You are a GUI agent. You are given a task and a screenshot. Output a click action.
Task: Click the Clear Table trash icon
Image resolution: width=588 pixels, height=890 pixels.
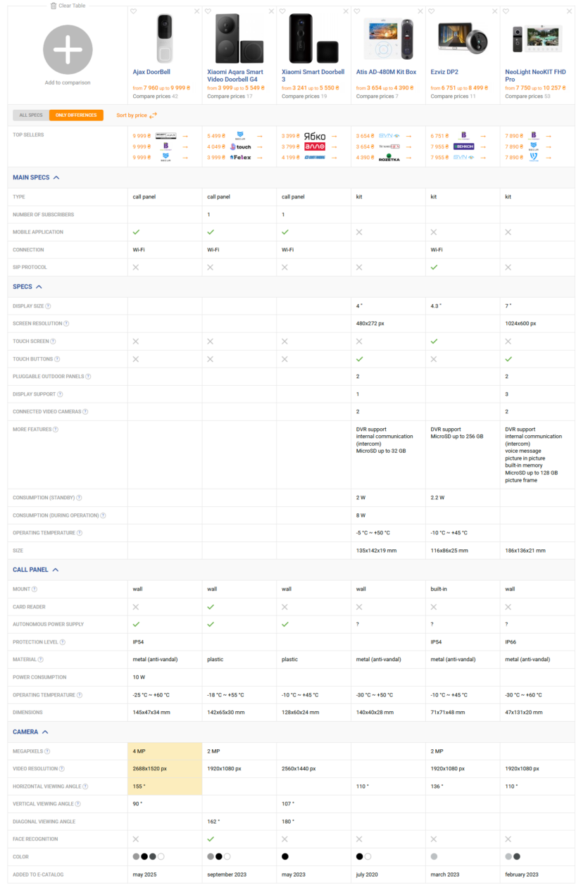[x=54, y=6]
